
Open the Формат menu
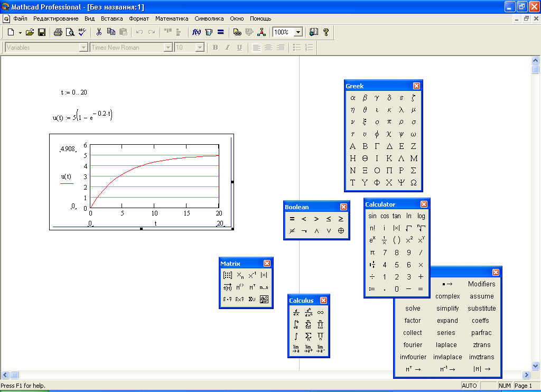point(139,18)
